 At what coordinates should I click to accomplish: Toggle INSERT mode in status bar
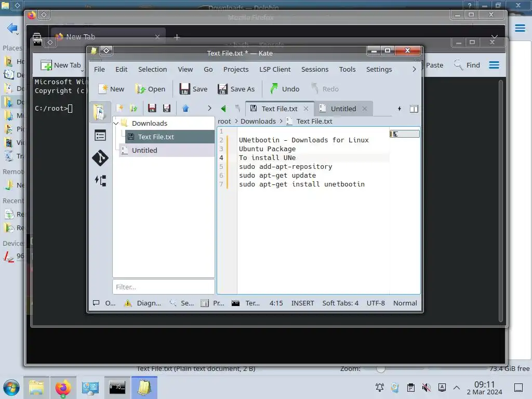click(303, 303)
